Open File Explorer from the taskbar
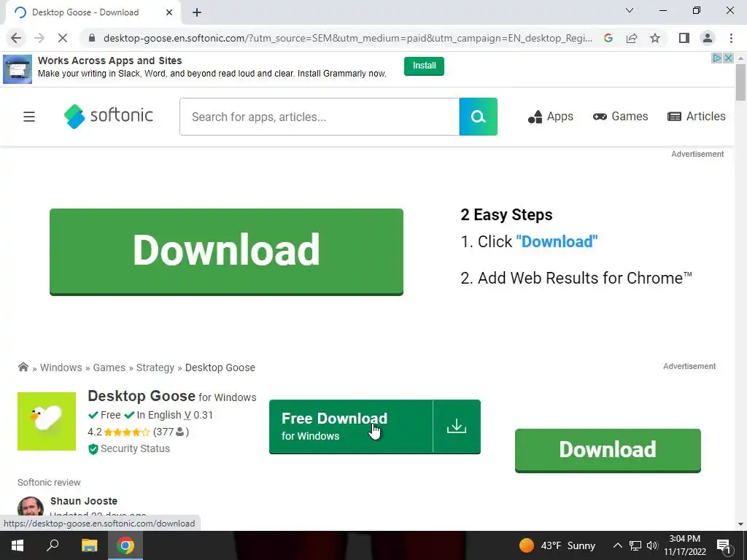Image resolution: width=747 pixels, height=560 pixels. coord(89,545)
